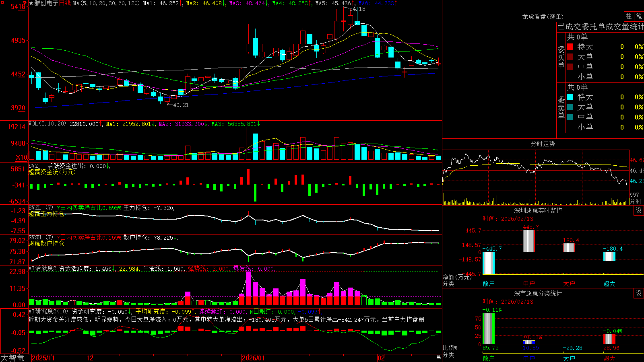
Task: Open 设 settings for 深市超赢分类统计
Action: click(x=639, y=293)
